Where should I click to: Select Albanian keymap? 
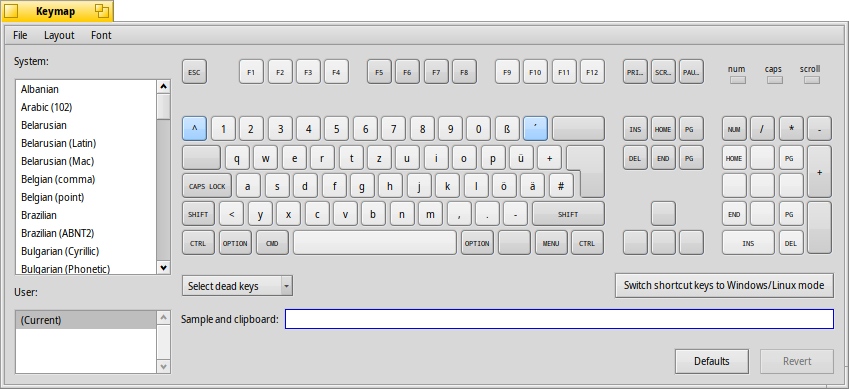(86, 89)
